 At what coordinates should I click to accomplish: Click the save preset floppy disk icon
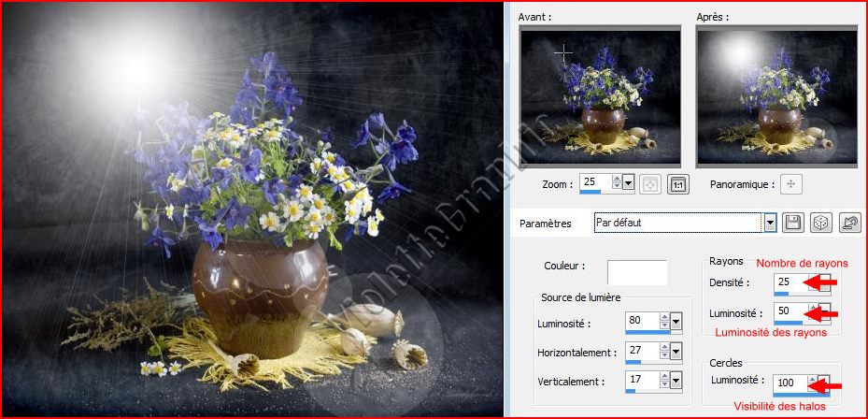pos(792,223)
